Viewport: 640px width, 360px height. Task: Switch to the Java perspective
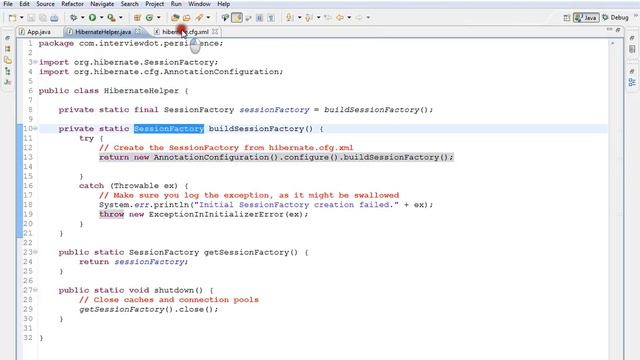(586, 18)
